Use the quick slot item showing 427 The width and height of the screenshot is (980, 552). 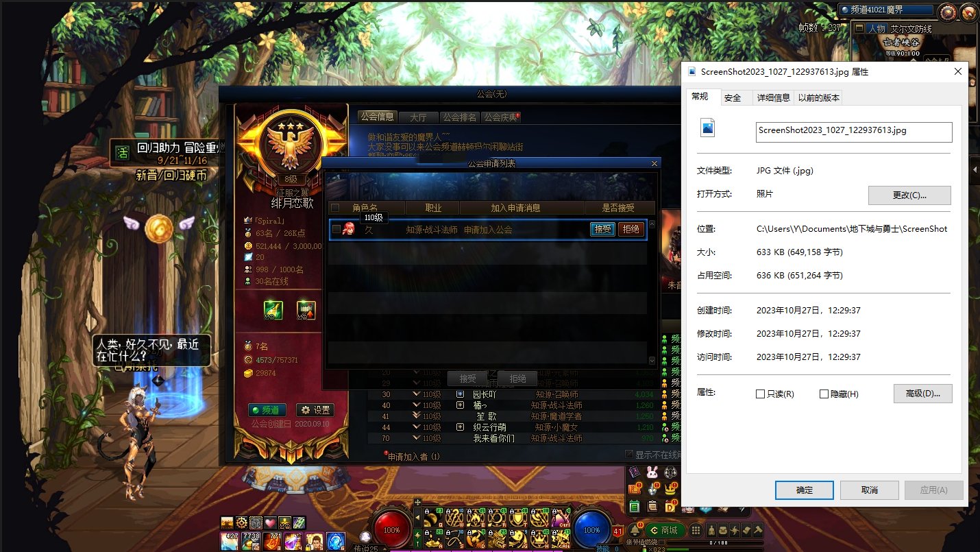230,541
